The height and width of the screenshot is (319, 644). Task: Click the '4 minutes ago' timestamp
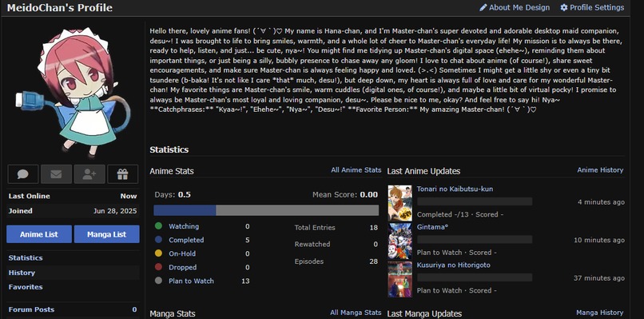(601, 202)
